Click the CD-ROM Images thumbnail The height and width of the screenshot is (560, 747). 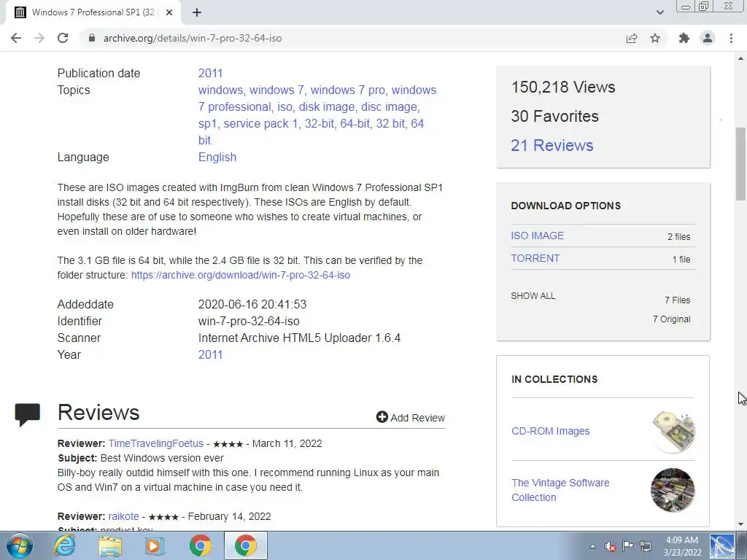[x=673, y=432]
